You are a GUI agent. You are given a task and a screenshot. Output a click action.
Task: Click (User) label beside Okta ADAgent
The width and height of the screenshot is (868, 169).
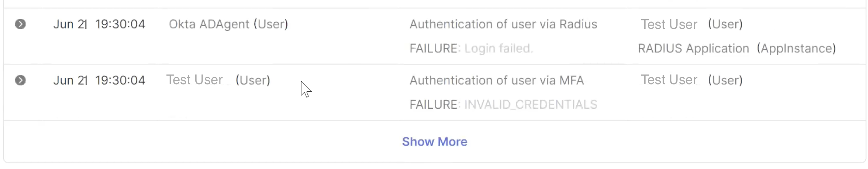click(x=271, y=24)
